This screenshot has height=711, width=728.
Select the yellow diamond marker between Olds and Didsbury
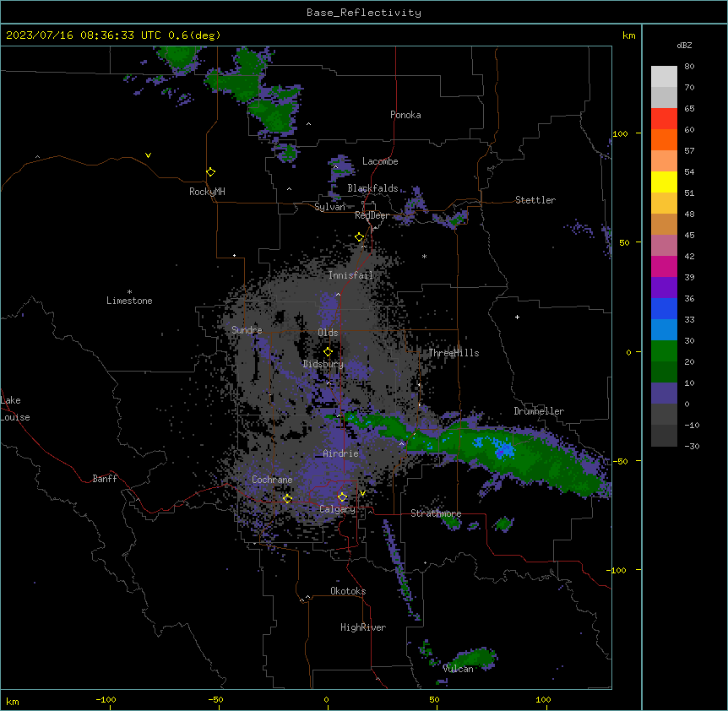coord(328,351)
